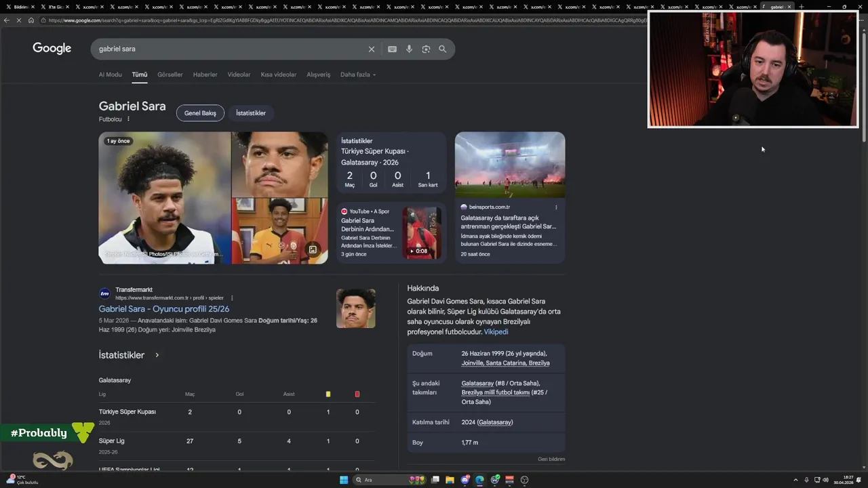The image size is (868, 488).
Task: Open Transfermarkt result thumbnail photo
Action: pos(355,308)
